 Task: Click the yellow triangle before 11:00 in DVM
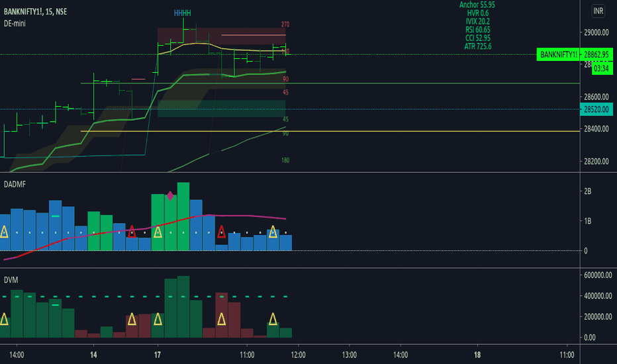click(x=222, y=319)
